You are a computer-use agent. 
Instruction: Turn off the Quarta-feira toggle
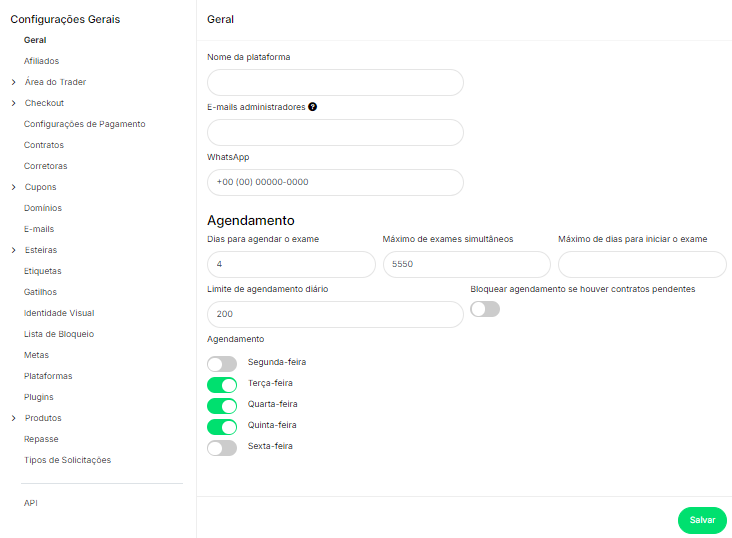click(x=222, y=406)
